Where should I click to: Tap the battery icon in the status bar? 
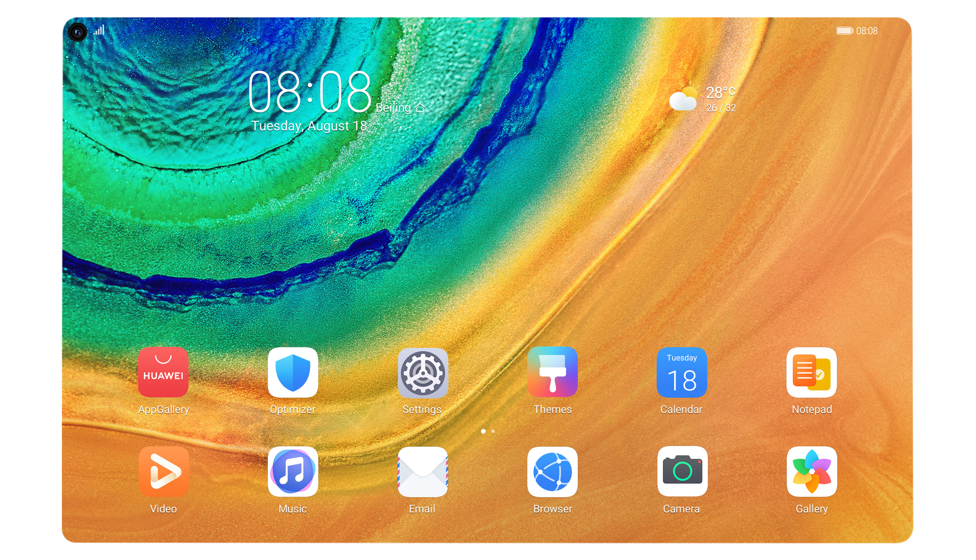(844, 31)
